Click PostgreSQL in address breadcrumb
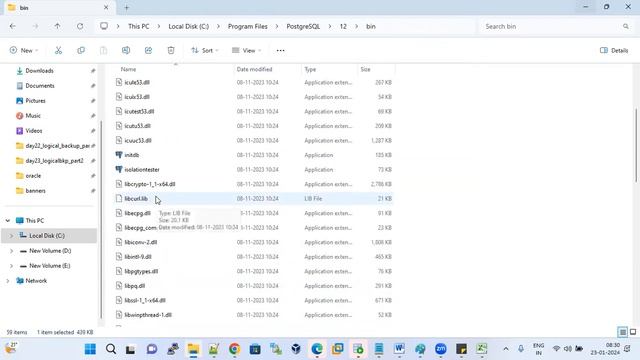 coord(303,26)
